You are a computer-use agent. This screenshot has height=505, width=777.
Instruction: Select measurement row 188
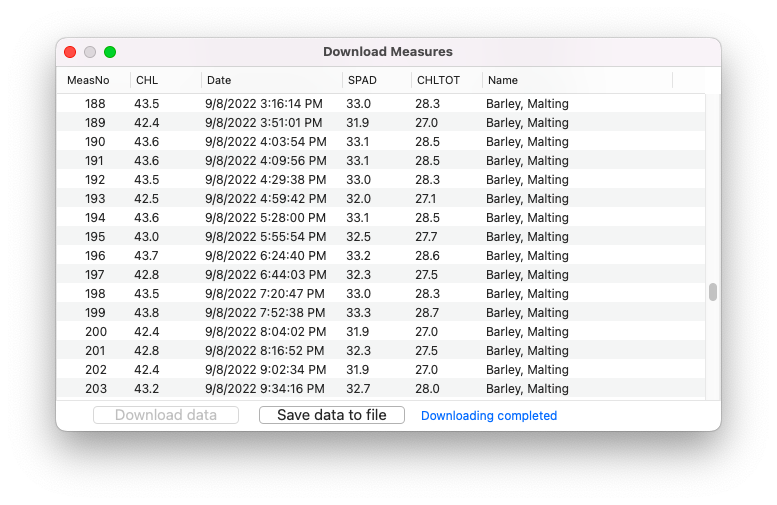pos(381,104)
